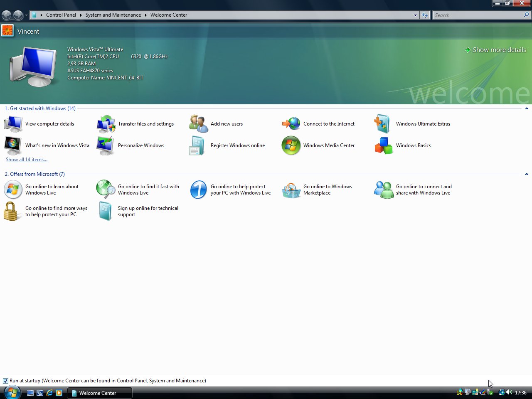Click the 'Windows Vista Ultimate' edition text
This screenshot has height=399, width=532.
[x=95, y=49]
